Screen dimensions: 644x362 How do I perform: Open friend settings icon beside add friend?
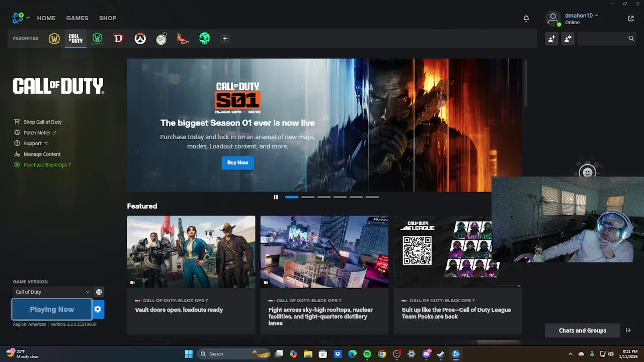point(568,38)
